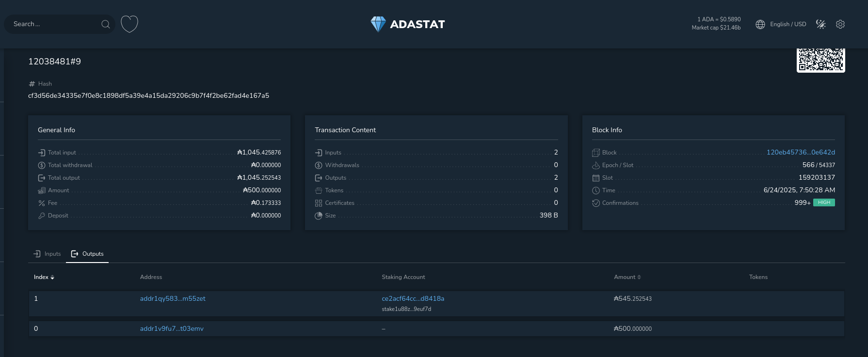Sort outputs by the Index column
The height and width of the screenshot is (357, 868).
[x=44, y=277]
